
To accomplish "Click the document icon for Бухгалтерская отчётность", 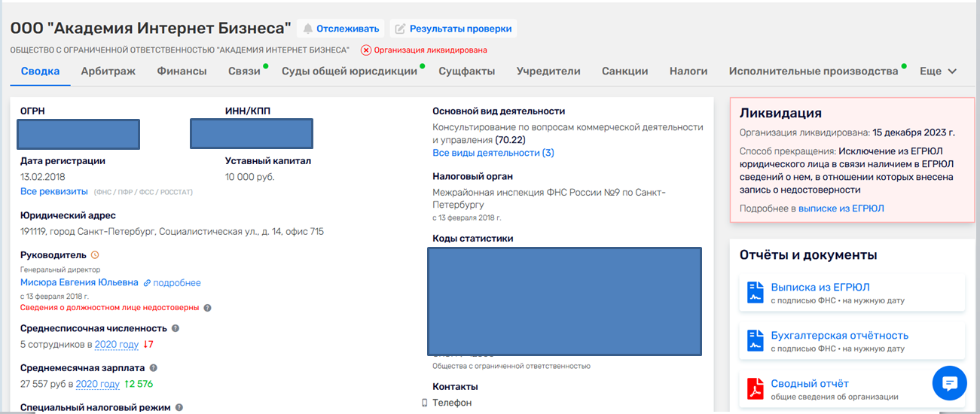I will click(756, 340).
